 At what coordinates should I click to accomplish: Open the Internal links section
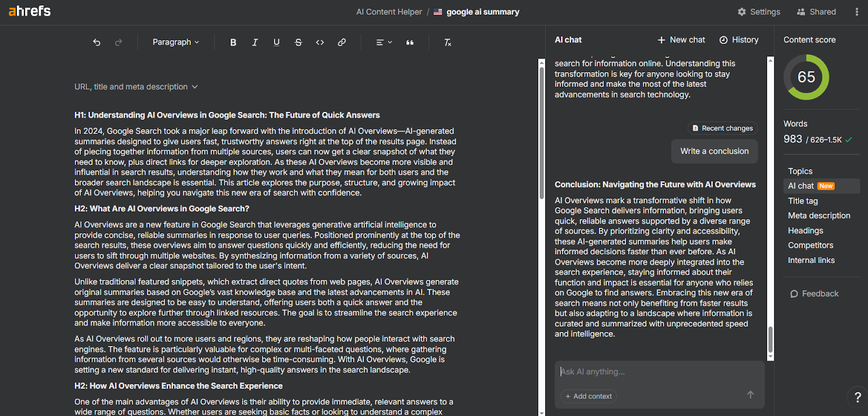click(x=811, y=260)
